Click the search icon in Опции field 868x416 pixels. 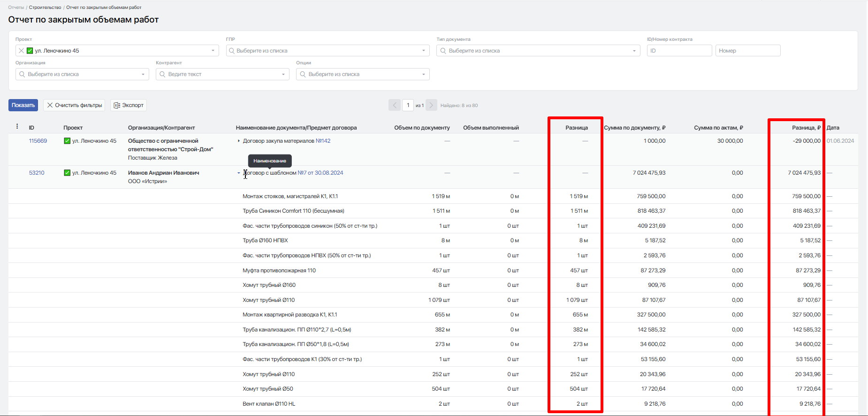[x=303, y=74]
